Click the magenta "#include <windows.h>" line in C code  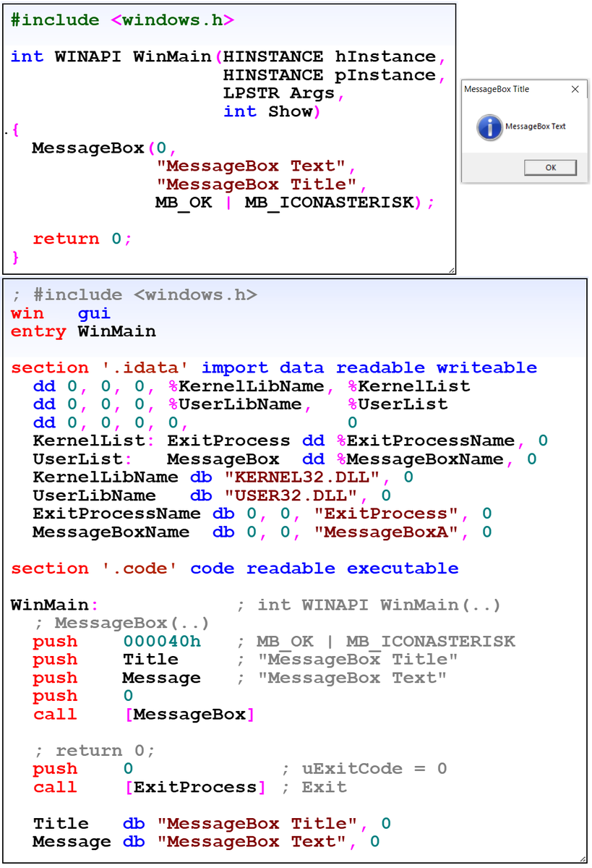click(122, 20)
